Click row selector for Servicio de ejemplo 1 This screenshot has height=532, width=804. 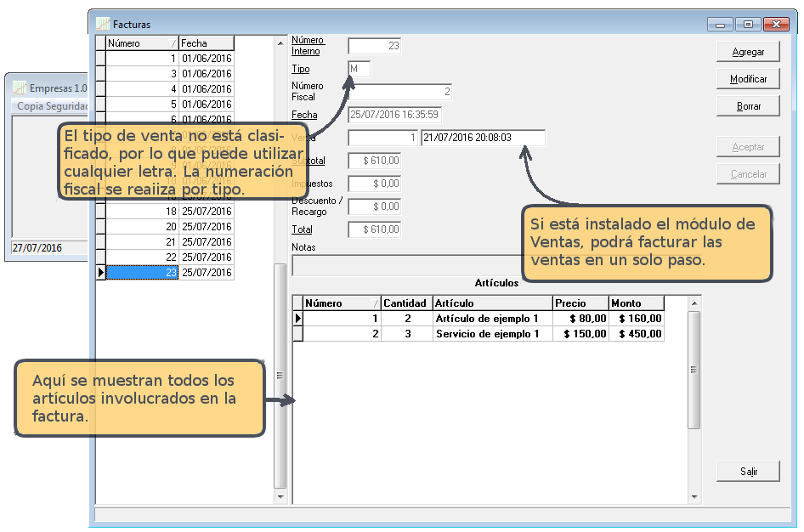click(x=297, y=334)
